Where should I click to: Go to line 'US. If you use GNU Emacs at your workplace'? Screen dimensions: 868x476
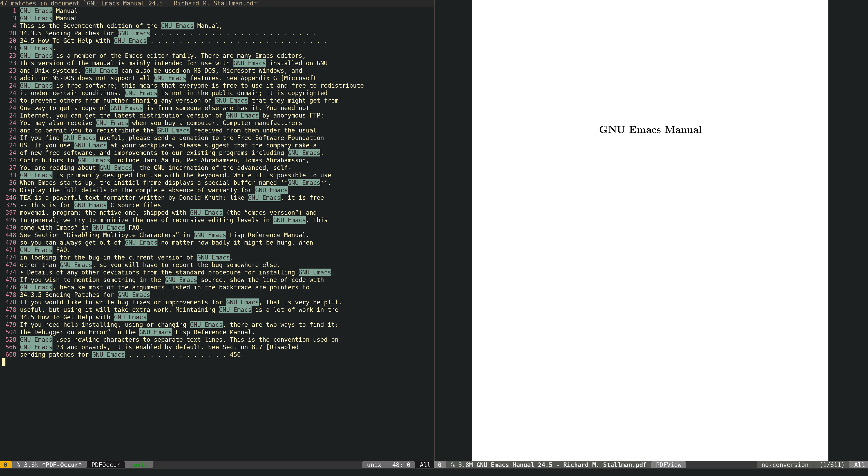point(168,145)
